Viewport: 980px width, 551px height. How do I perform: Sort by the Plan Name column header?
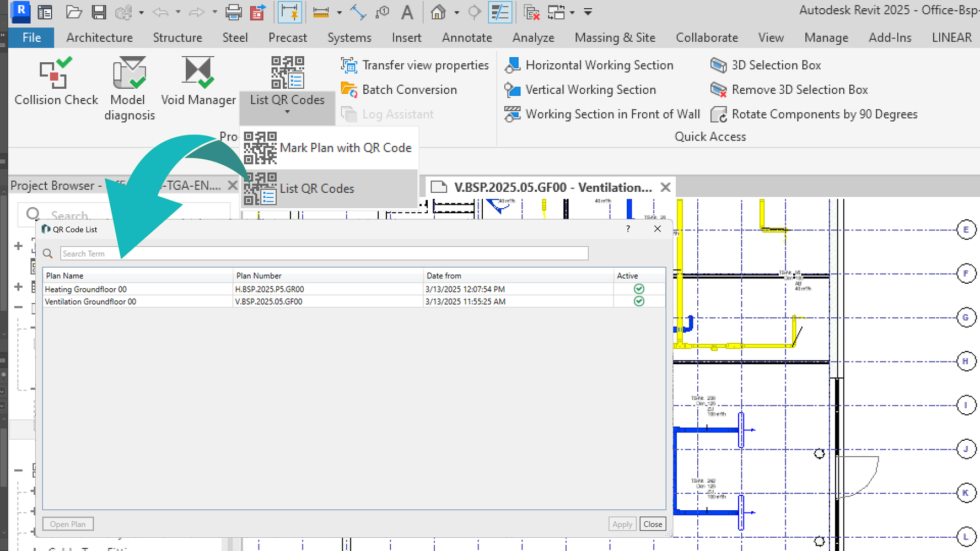[138, 275]
